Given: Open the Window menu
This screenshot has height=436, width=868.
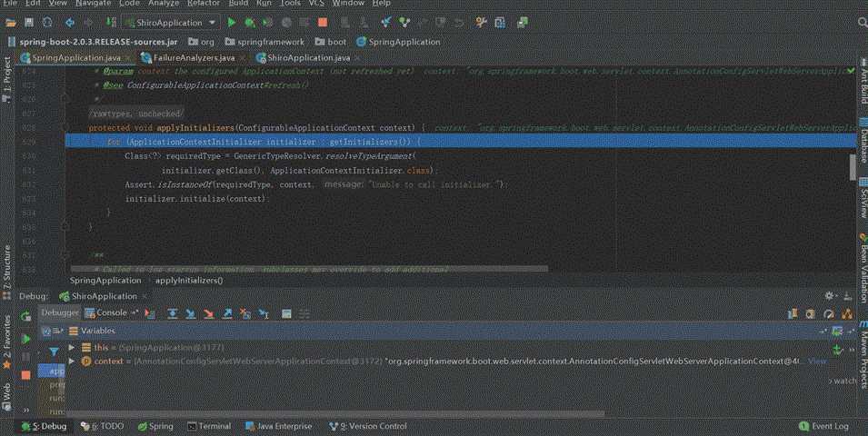Looking at the screenshot, I should (x=347, y=3).
